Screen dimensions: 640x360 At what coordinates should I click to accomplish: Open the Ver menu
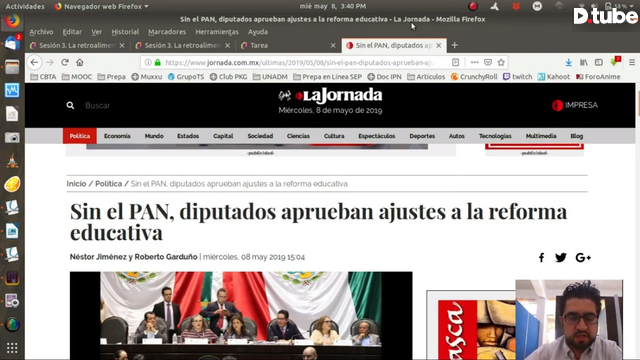tap(96, 32)
